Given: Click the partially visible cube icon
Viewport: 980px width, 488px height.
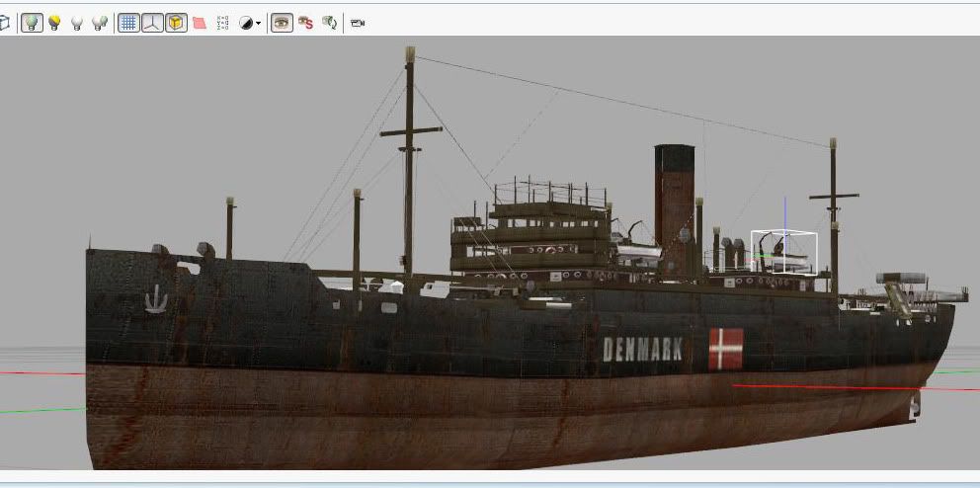Looking at the screenshot, I should point(4,23).
